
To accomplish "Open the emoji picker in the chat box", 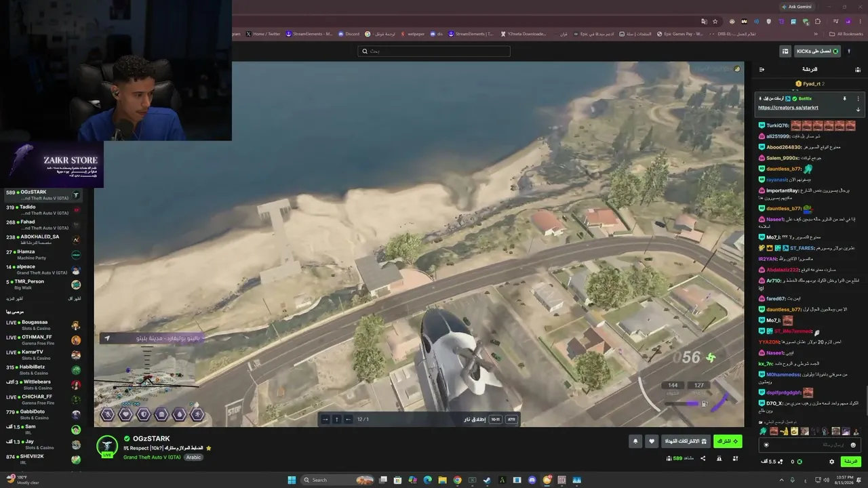I will 853,445.
